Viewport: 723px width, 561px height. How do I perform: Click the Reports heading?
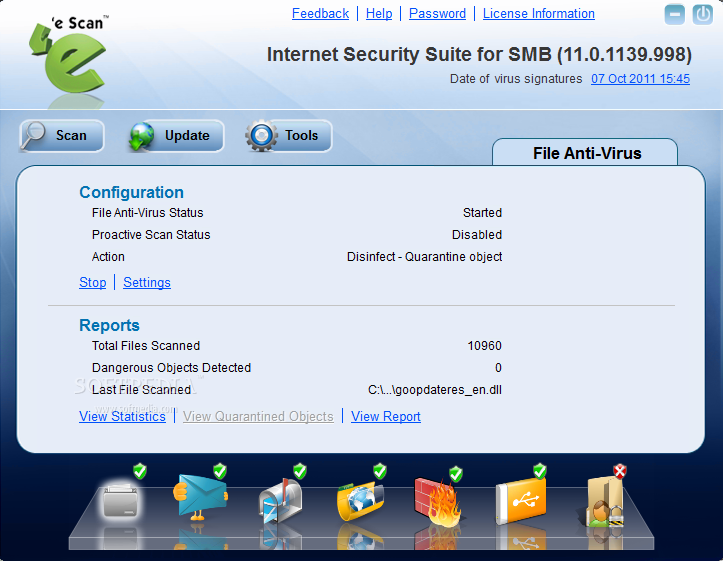click(x=109, y=325)
